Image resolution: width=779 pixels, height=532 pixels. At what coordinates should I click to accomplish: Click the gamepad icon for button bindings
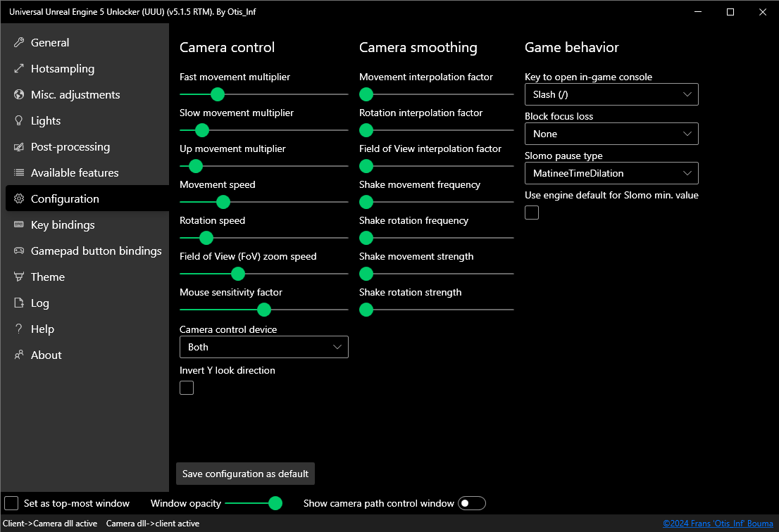coord(19,251)
